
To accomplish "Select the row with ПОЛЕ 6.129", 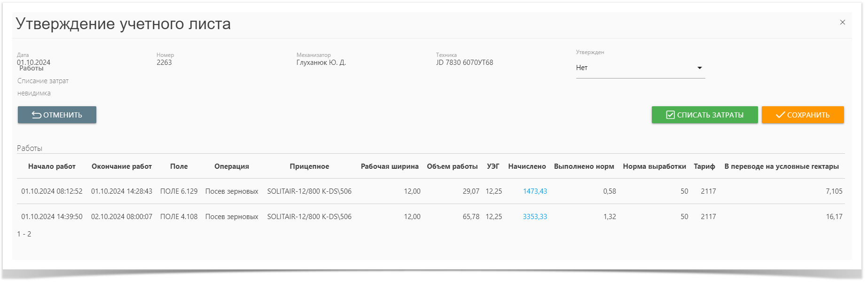I will click(x=179, y=191).
